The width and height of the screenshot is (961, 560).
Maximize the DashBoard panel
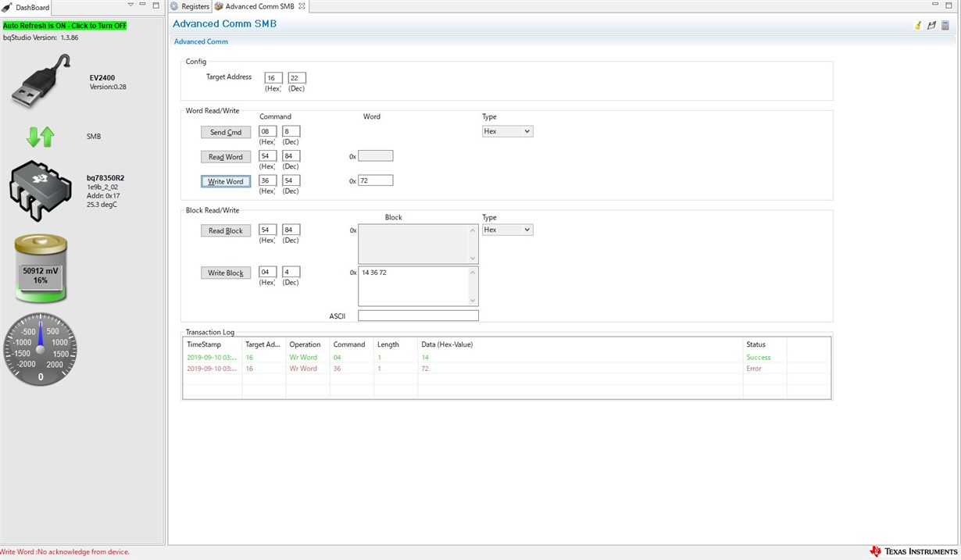pos(155,5)
